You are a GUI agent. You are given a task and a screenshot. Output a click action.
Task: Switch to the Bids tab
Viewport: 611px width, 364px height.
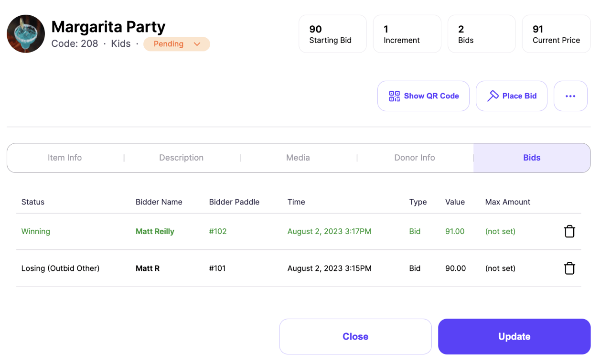tap(532, 157)
